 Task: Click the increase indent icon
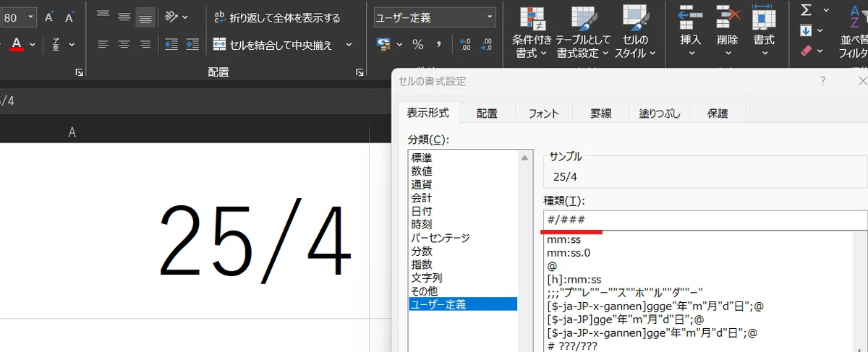[192, 45]
